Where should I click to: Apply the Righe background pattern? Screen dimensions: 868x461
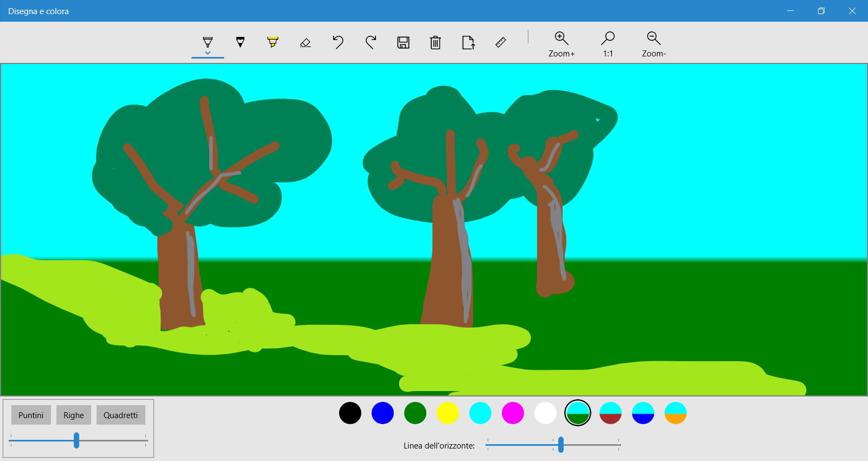click(x=74, y=415)
